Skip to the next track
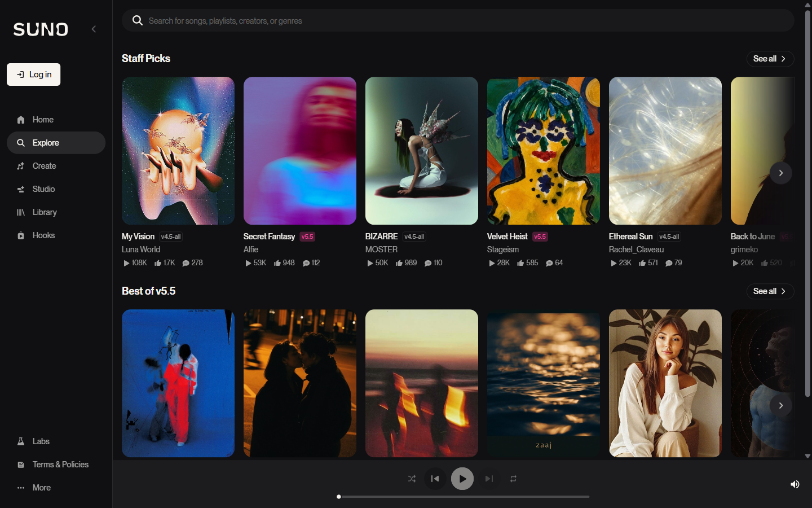812x508 pixels. [489, 479]
